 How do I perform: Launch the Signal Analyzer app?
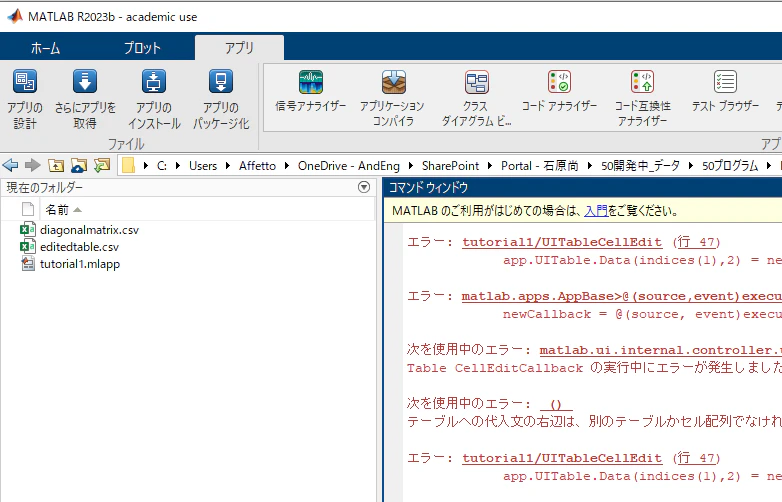(311, 91)
